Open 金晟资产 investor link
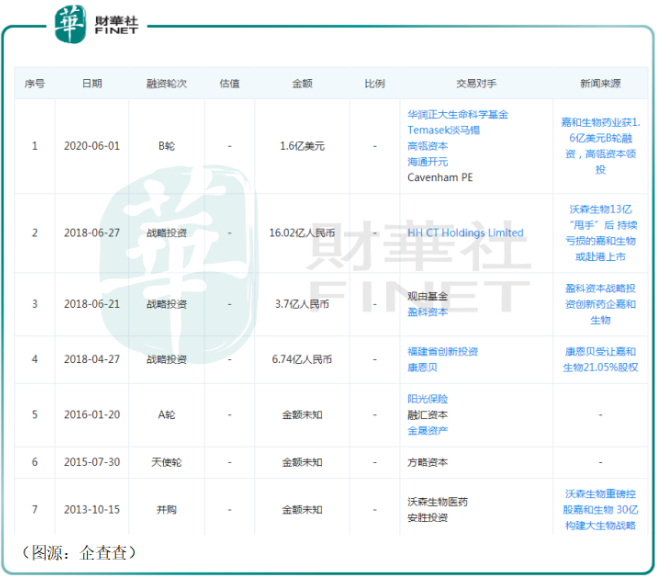The height and width of the screenshot is (577, 657). click(427, 430)
